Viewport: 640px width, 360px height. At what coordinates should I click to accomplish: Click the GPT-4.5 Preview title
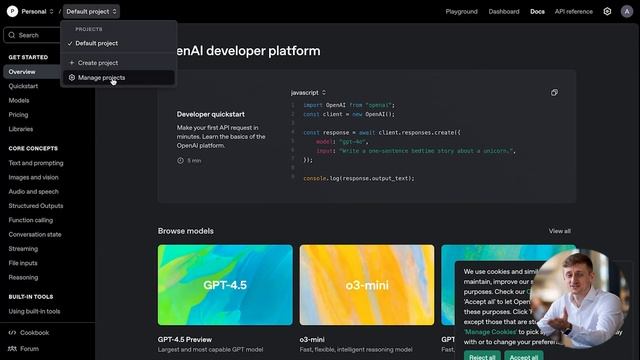pos(184,339)
